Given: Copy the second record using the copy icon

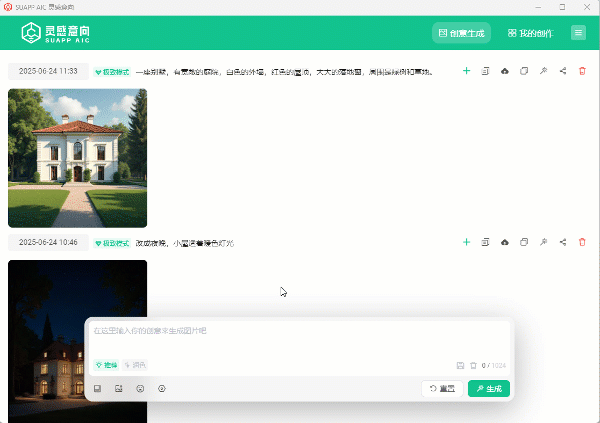Looking at the screenshot, I should pyautogui.click(x=524, y=242).
